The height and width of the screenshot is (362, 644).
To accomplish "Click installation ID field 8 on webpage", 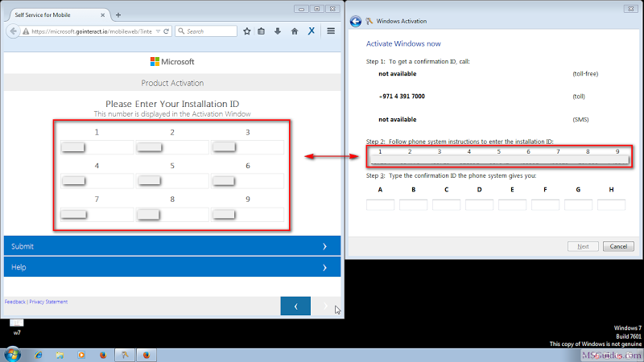I will pos(172,214).
